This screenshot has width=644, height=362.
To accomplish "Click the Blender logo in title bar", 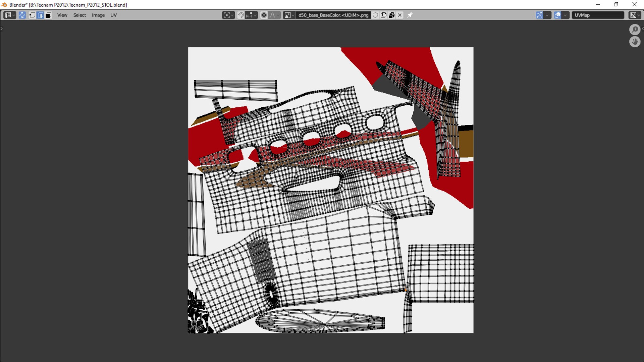I will click(4, 5).
